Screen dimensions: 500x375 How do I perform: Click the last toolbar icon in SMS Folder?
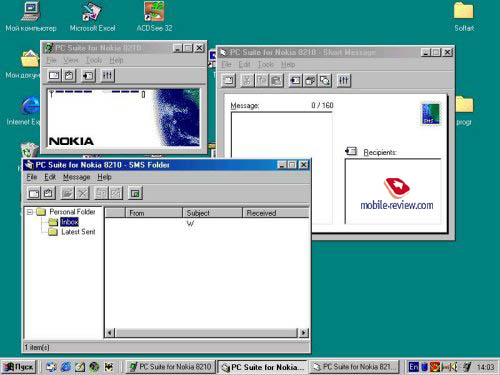[135, 193]
